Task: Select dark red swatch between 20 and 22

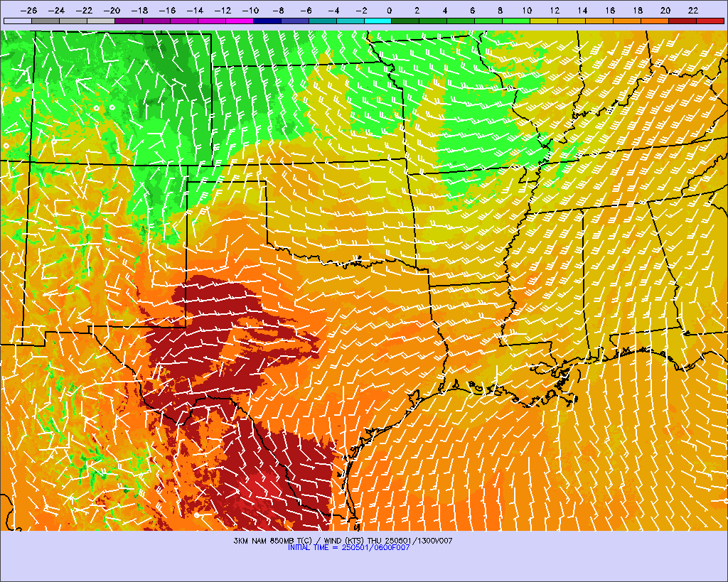Action: [682, 21]
